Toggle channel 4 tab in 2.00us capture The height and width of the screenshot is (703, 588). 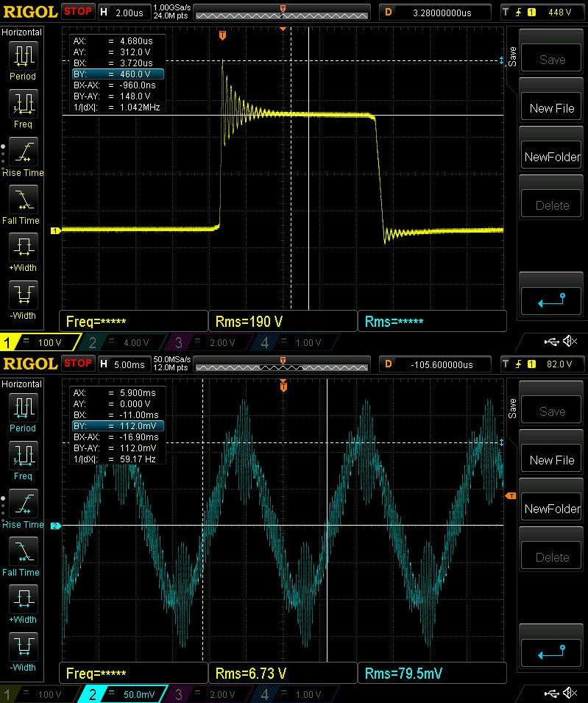point(295,342)
